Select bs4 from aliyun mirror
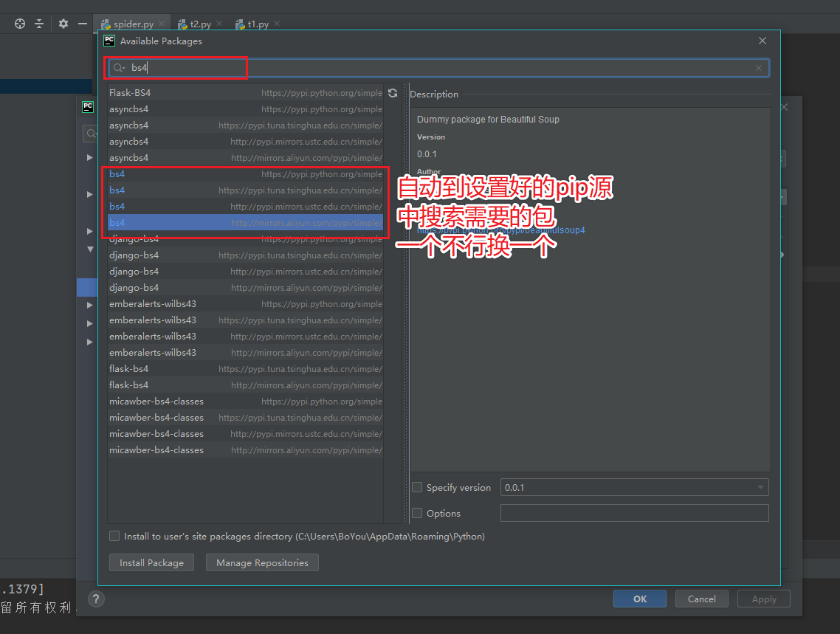The image size is (840, 634). point(245,222)
